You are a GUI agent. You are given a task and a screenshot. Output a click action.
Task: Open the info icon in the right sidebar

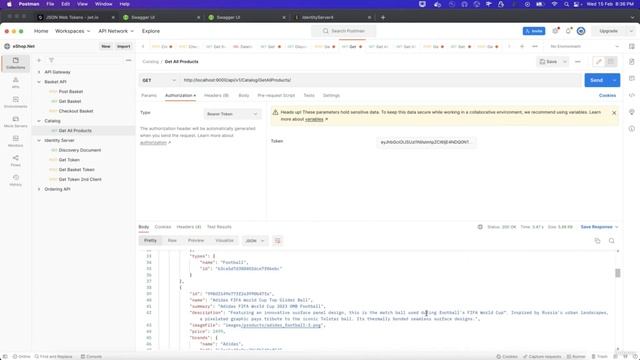click(x=632, y=129)
